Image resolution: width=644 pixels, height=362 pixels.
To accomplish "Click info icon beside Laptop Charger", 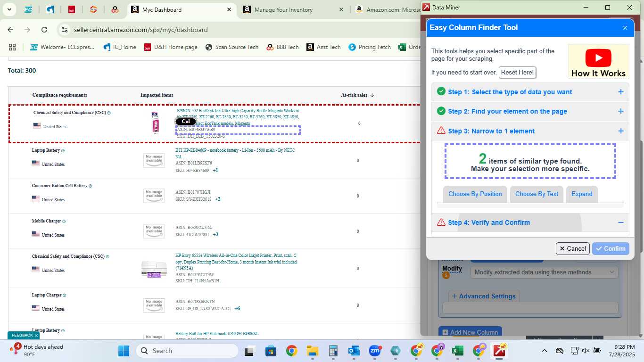I will coord(64,296).
